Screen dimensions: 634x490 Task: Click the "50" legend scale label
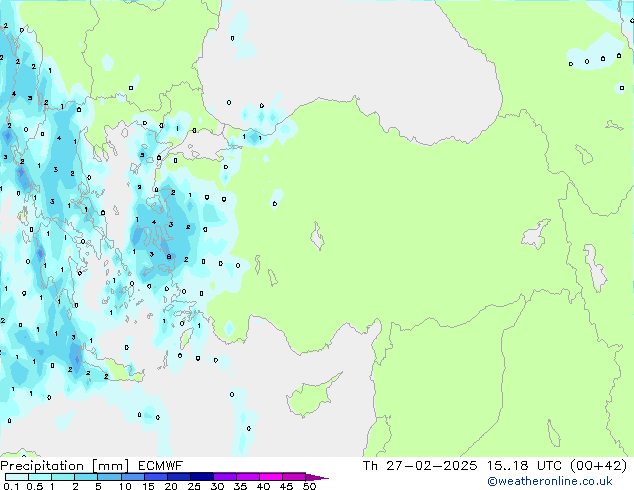click(309, 486)
